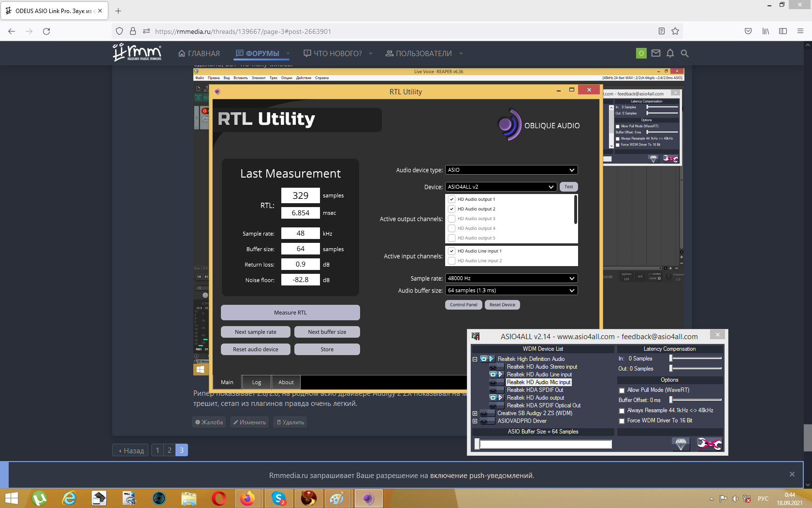
Task: Open new browser tab with plus
Action: [118, 11]
